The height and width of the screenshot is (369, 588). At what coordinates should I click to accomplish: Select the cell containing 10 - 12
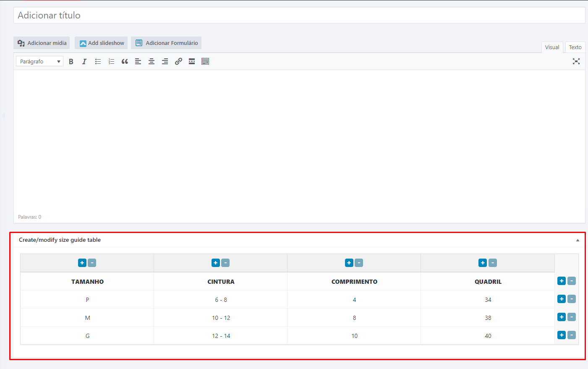point(221,318)
